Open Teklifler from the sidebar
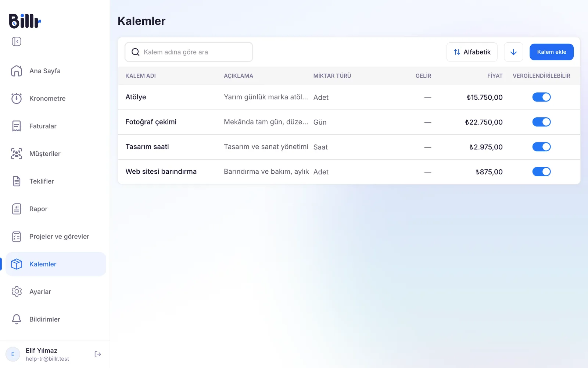 56,181
